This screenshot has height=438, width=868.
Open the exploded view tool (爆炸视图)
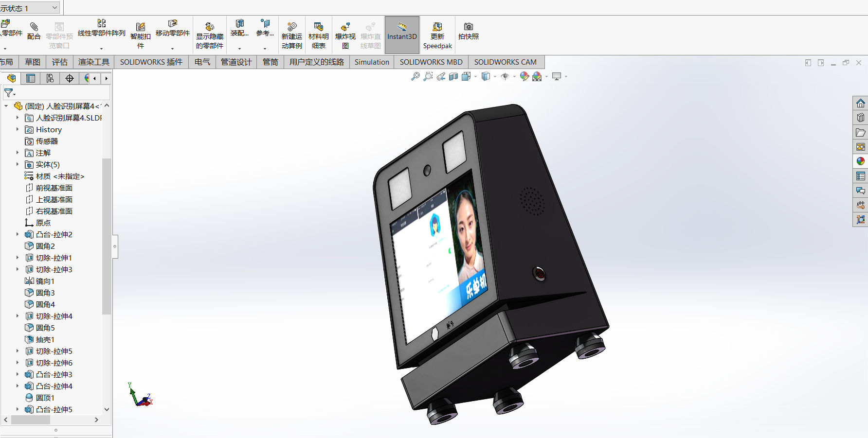tap(345, 35)
